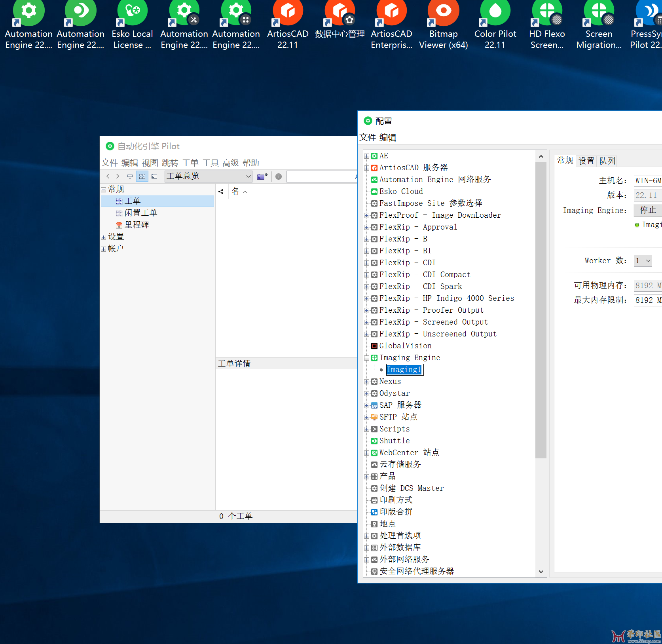Open the 视图 menu in the Pilot window
This screenshot has height=644, width=662.
click(150, 163)
